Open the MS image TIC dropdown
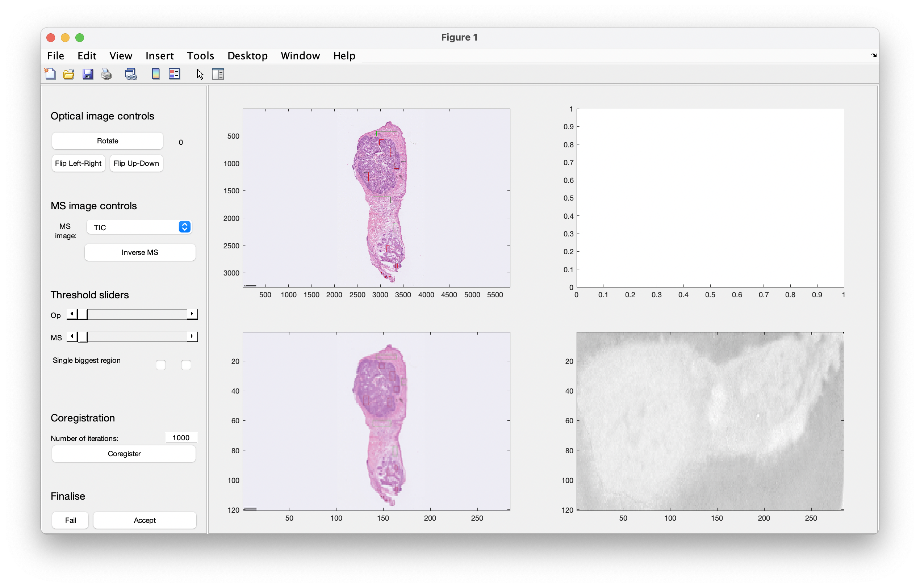This screenshot has height=588, width=920. (139, 227)
